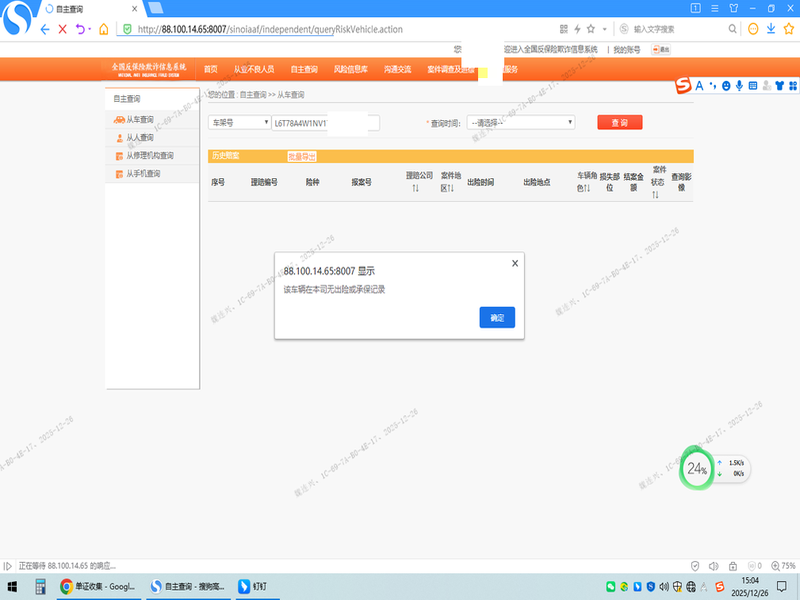Click the star bookmark icon in address bar

[x=591, y=29]
